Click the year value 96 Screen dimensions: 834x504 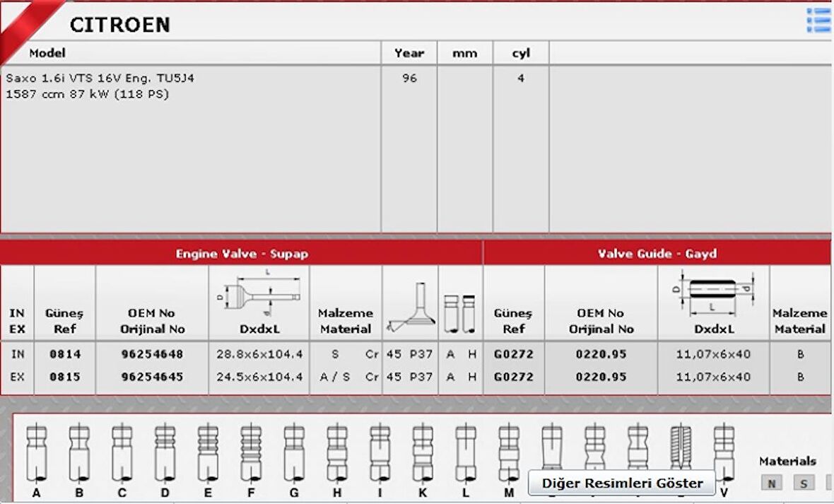click(409, 78)
